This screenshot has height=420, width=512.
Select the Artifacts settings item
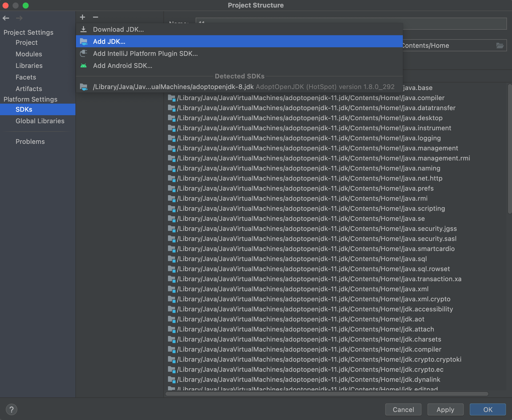(29, 89)
